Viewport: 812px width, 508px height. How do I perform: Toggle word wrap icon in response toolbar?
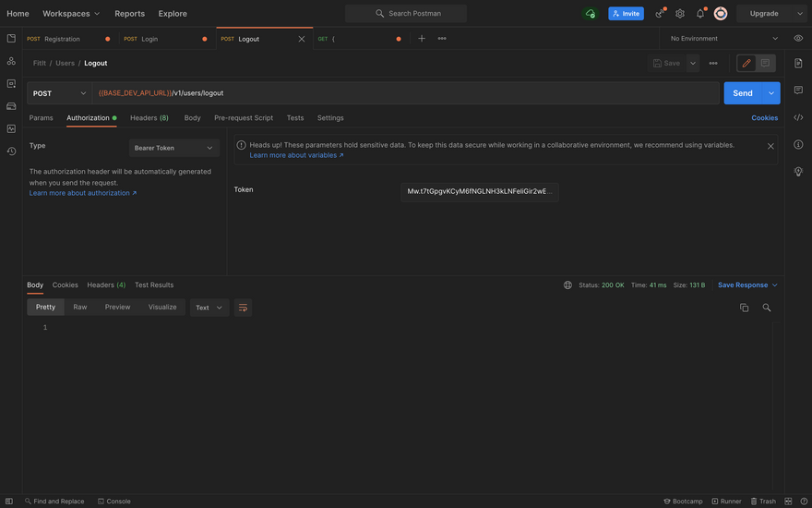(x=243, y=308)
